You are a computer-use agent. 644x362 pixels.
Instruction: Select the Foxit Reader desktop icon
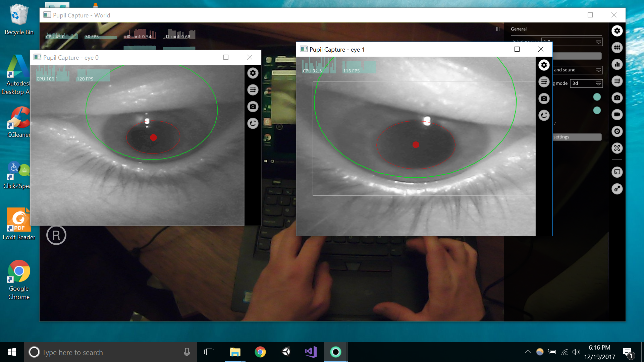click(x=19, y=224)
